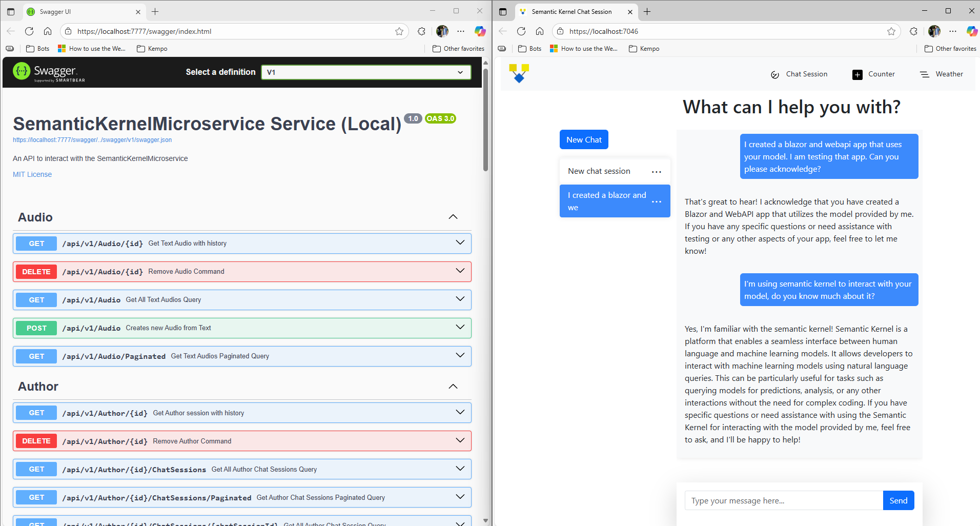This screenshot has width=980, height=526.
Task: Click the Send button
Action: pos(898,501)
